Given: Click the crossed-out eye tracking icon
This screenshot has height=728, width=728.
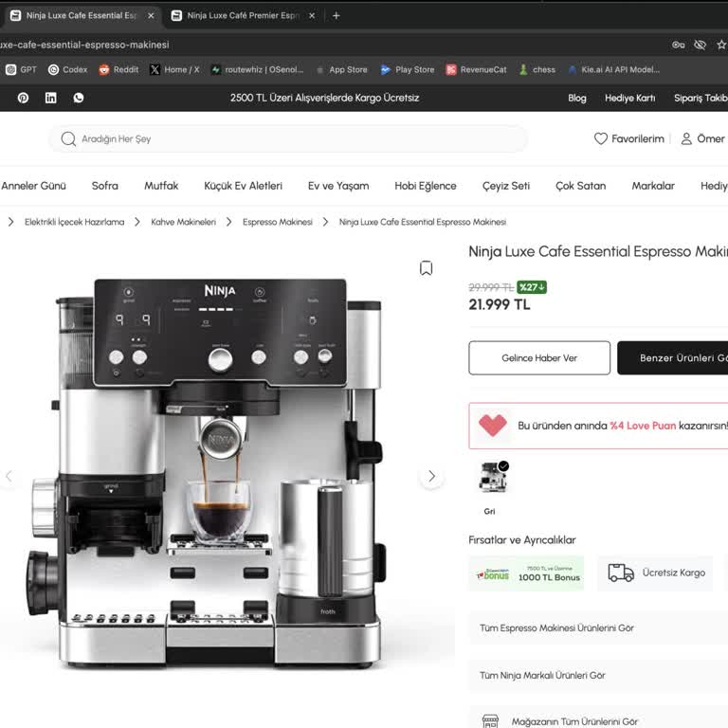Looking at the screenshot, I should [x=700, y=45].
